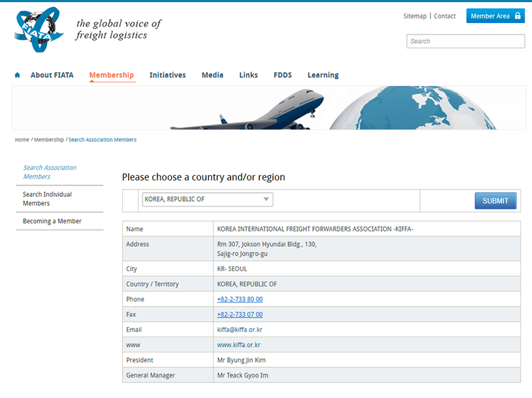Open the About FIATA menu
Image resolution: width=532 pixels, height=398 pixels.
point(52,75)
